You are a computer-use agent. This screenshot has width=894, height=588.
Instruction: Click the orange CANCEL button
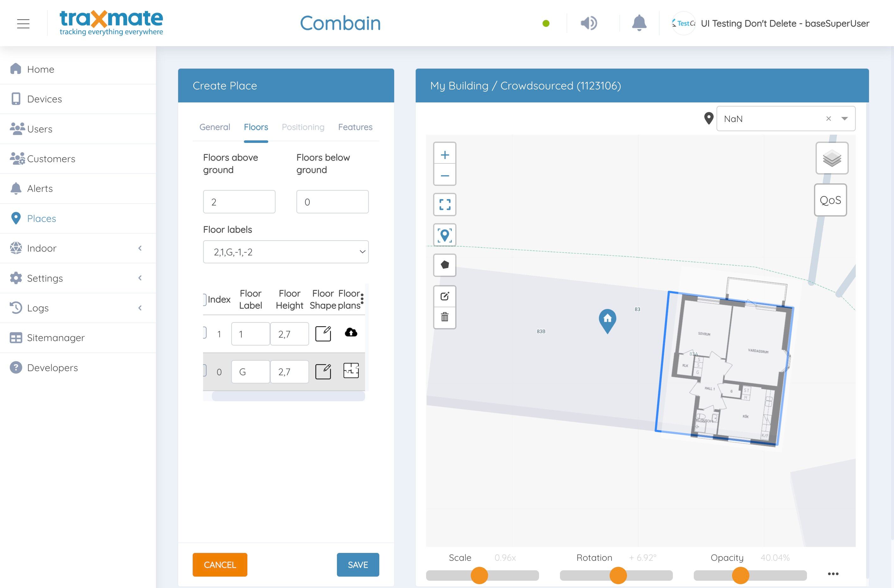click(x=220, y=564)
